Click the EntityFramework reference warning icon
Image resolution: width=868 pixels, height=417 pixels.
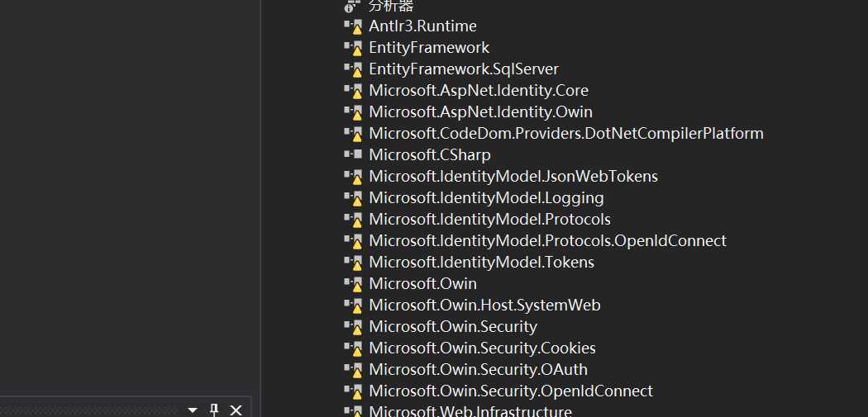(353, 48)
